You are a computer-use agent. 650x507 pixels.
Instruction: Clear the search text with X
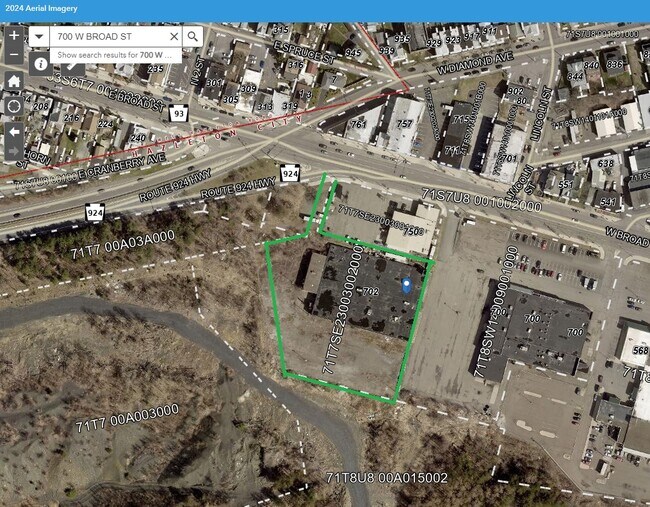[174, 36]
